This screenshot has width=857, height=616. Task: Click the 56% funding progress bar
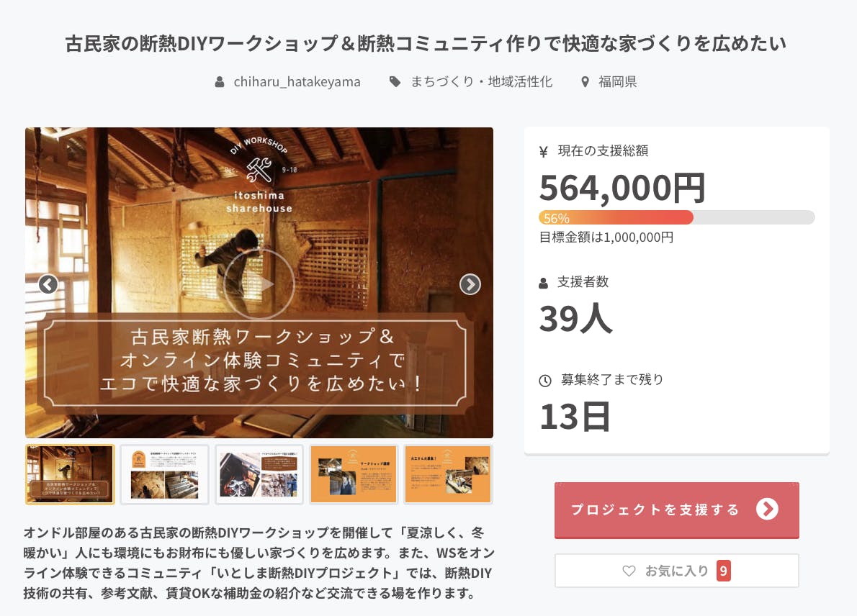tap(677, 217)
